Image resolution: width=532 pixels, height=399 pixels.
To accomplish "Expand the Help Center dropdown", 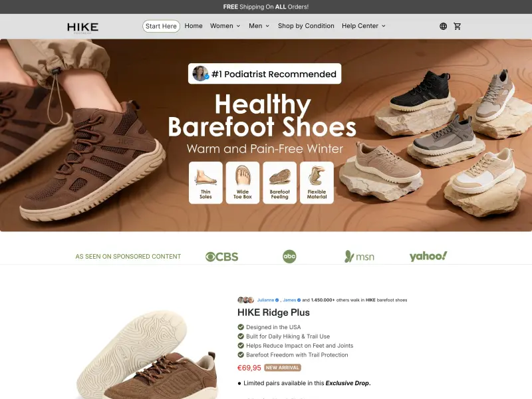I will [364, 26].
